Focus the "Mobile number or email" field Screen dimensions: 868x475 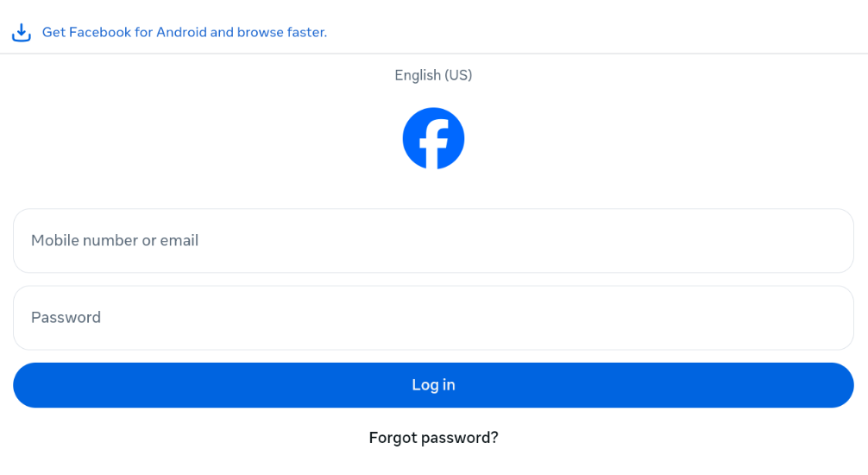click(433, 241)
